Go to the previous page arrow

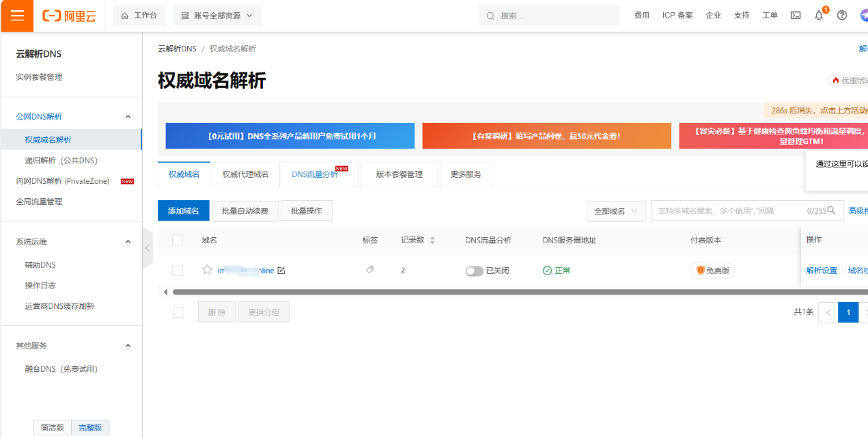click(x=828, y=312)
